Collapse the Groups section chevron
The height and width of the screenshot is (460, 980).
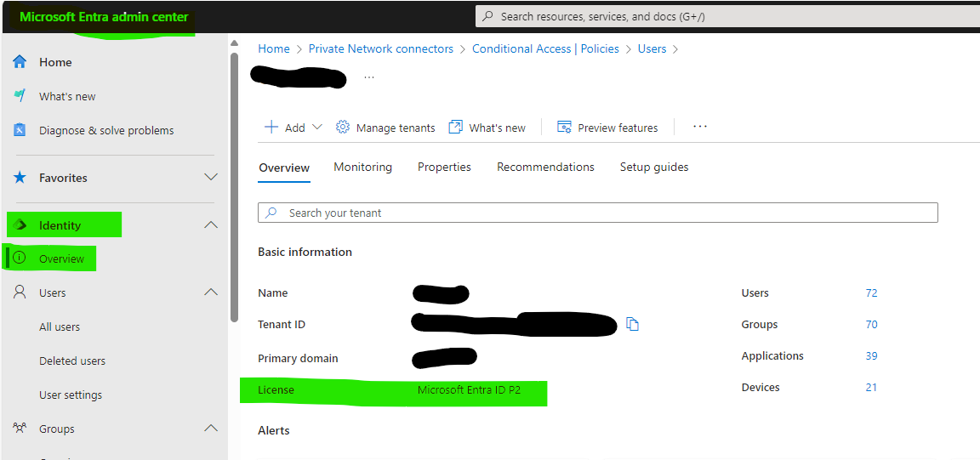point(211,429)
